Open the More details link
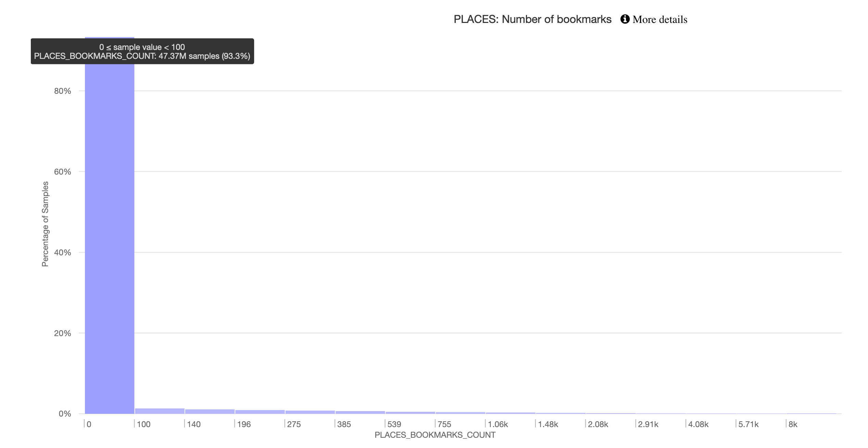The width and height of the screenshot is (868, 448). pos(659,20)
